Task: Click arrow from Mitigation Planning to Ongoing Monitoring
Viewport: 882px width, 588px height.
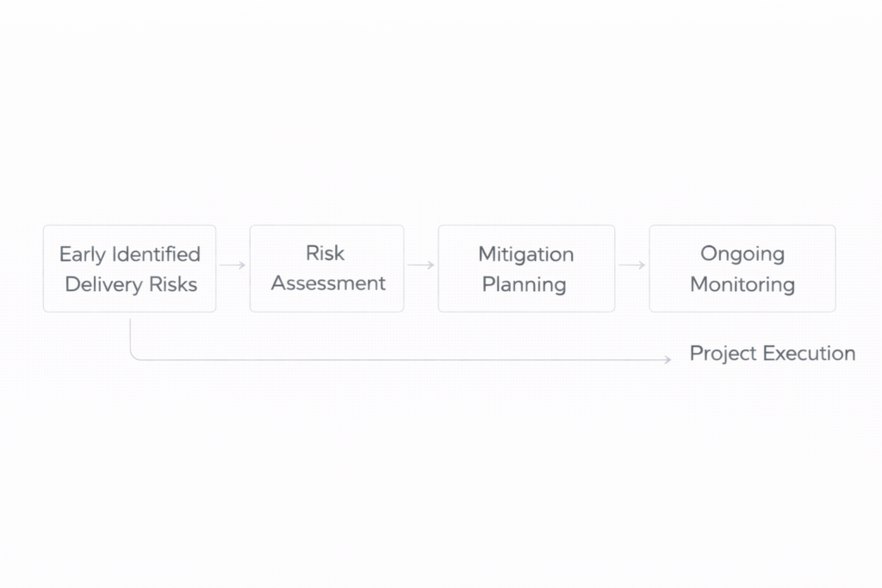Action: [x=631, y=265]
